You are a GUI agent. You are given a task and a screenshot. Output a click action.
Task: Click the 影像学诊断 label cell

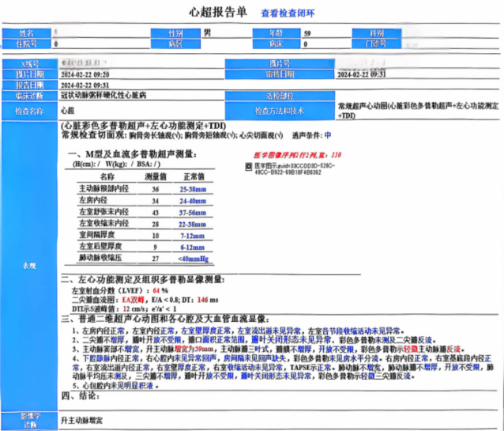pos(29,421)
